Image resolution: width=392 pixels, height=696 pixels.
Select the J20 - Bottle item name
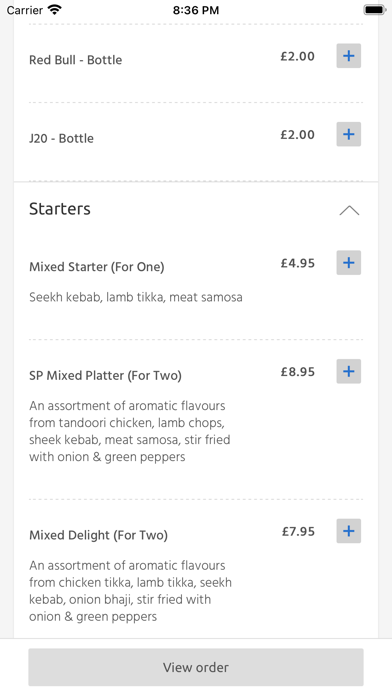pos(61,138)
